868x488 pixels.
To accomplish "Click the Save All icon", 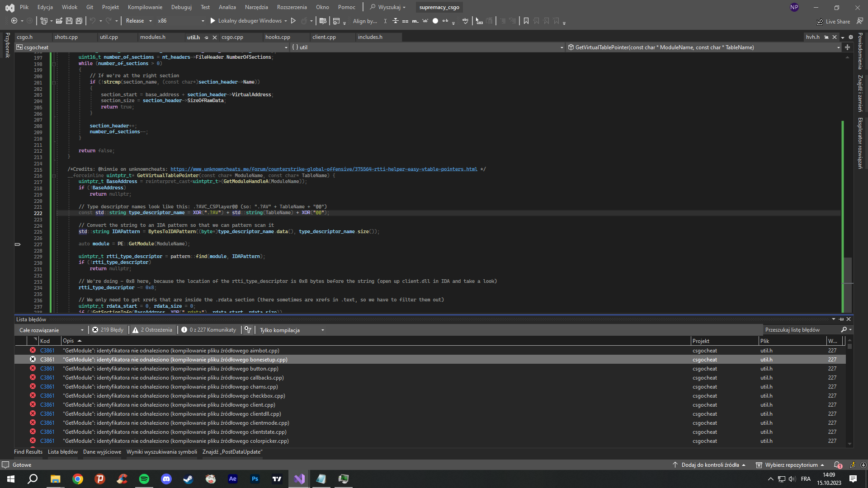I will (x=79, y=21).
